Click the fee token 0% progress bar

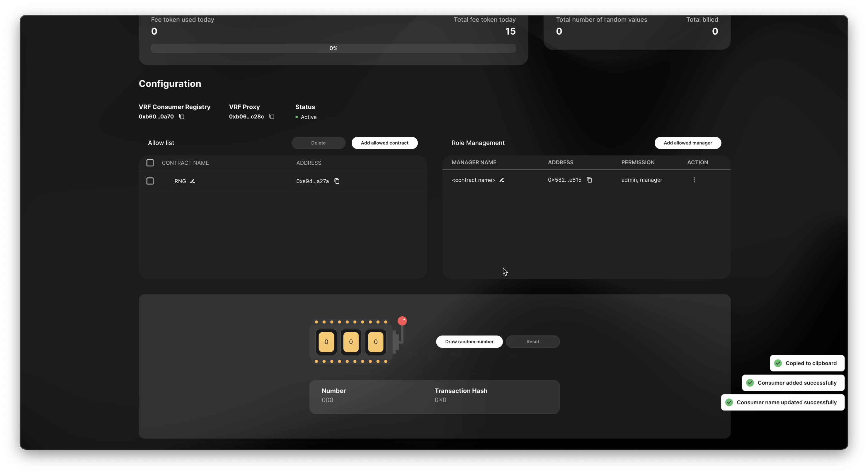click(333, 49)
